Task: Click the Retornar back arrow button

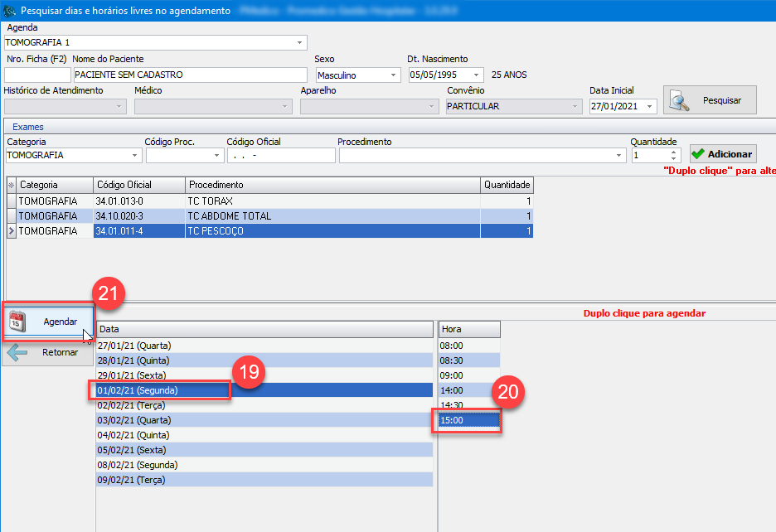Action: [x=48, y=352]
